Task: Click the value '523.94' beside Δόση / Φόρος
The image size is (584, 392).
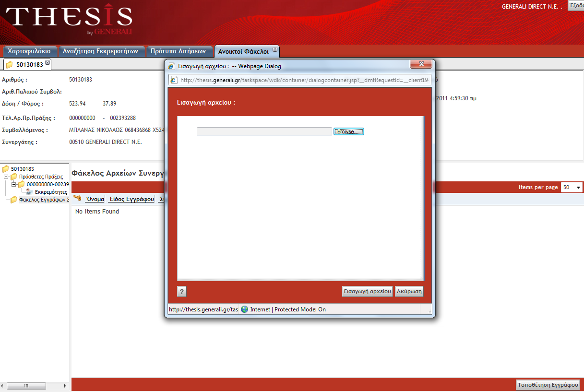Action: [77, 104]
